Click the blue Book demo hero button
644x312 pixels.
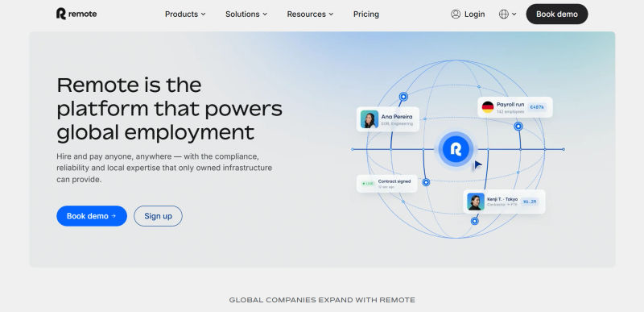[x=92, y=216]
